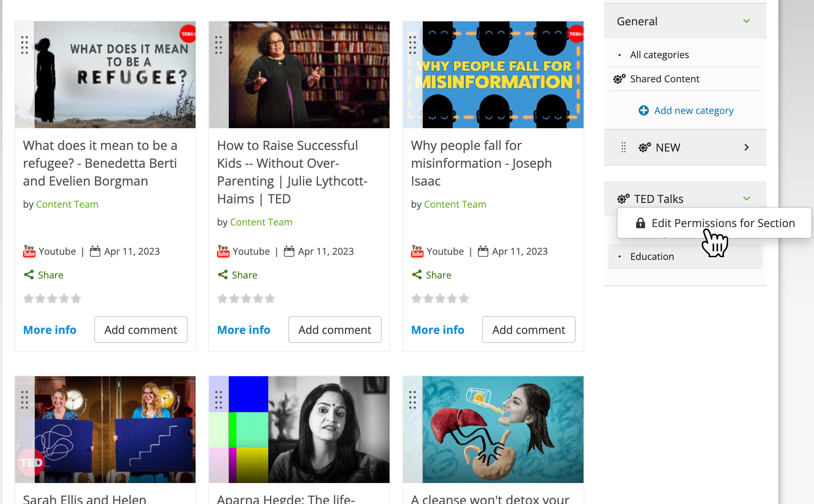Image resolution: width=814 pixels, height=504 pixels.
Task: Grab drag handle on refugee video card
Action: pos(25,45)
